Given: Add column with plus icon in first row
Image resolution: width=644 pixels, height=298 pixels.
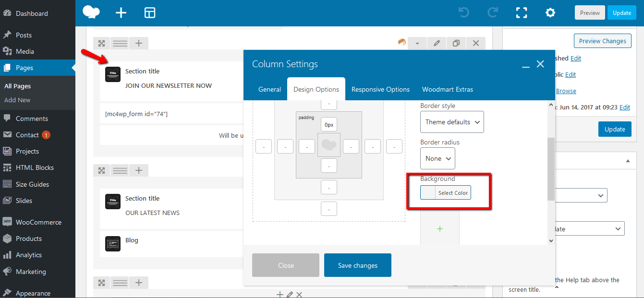Looking at the screenshot, I should click(139, 43).
